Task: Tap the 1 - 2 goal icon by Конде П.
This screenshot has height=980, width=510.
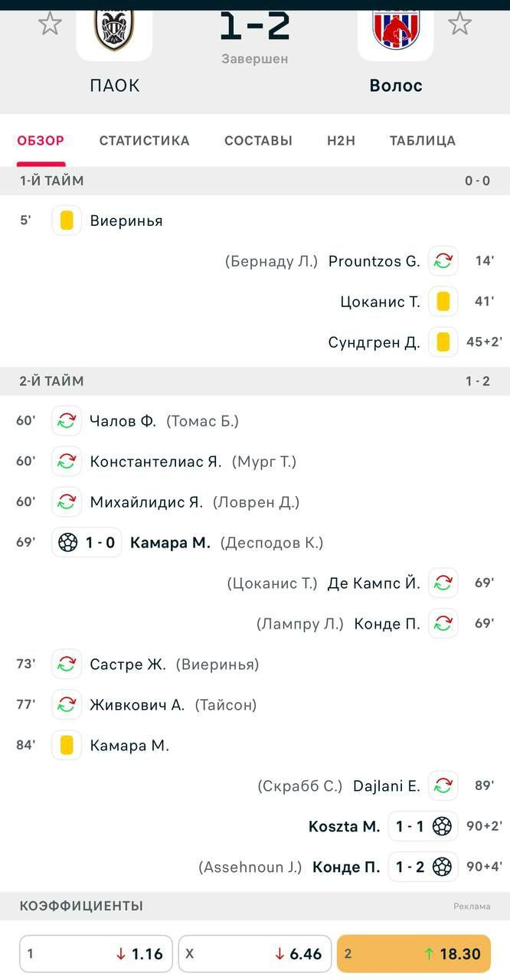Action: (x=442, y=867)
